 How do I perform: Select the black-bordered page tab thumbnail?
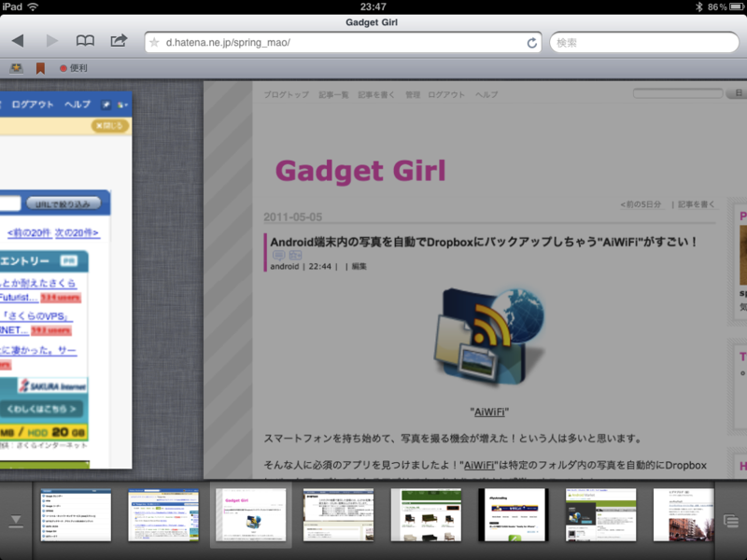coord(514,515)
